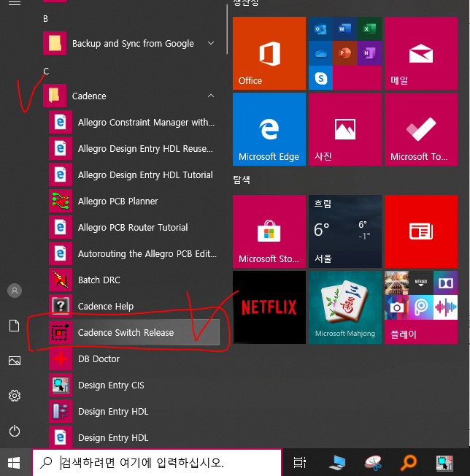Open Allegro PCB Router Tutorial
Screen dimensions: 470x476
click(134, 227)
